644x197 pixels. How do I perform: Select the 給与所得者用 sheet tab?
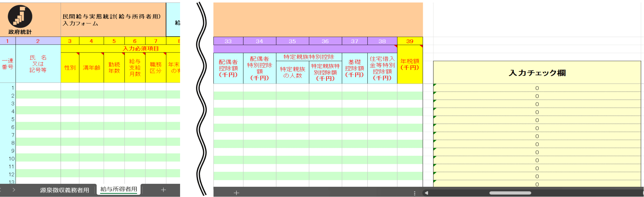pos(119,189)
